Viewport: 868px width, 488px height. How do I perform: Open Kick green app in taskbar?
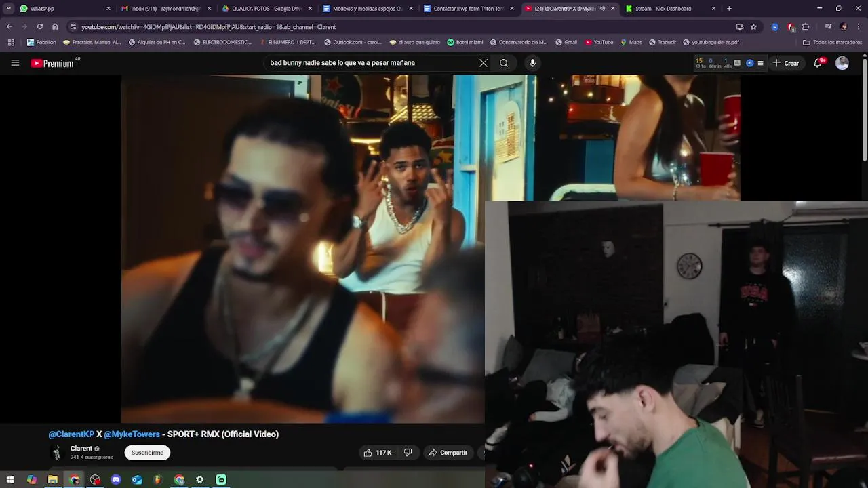pos(221,480)
